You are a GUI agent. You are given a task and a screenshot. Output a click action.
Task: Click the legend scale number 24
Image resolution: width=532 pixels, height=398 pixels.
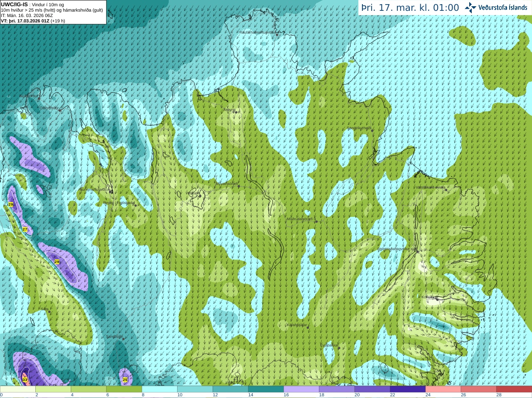428,395
